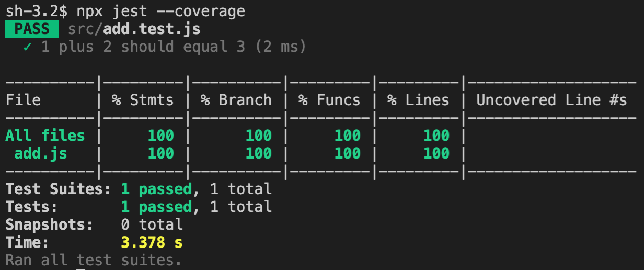Viewport: 644px width, 270px height.
Task: Click the green checkmark beside the test name
Action: 28,47
